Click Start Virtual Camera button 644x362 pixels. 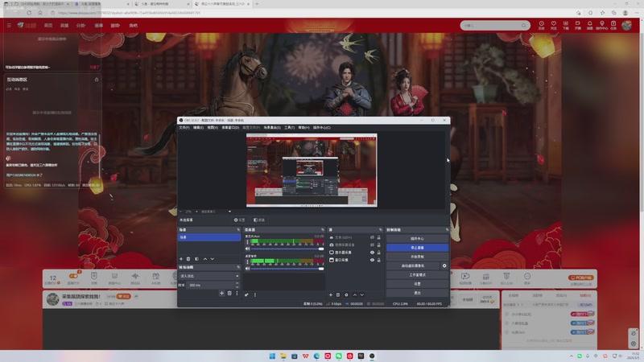[x=413, y=265]
